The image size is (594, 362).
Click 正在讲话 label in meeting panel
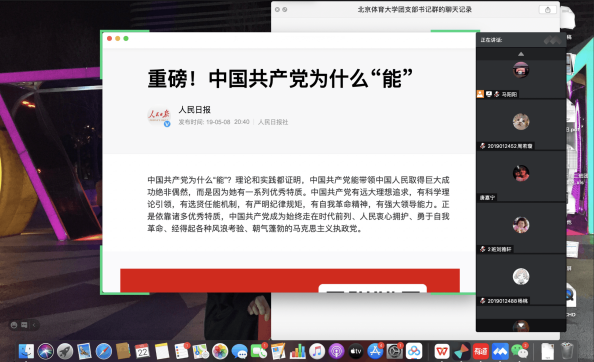pyautogui.click(x=491, y=40)
